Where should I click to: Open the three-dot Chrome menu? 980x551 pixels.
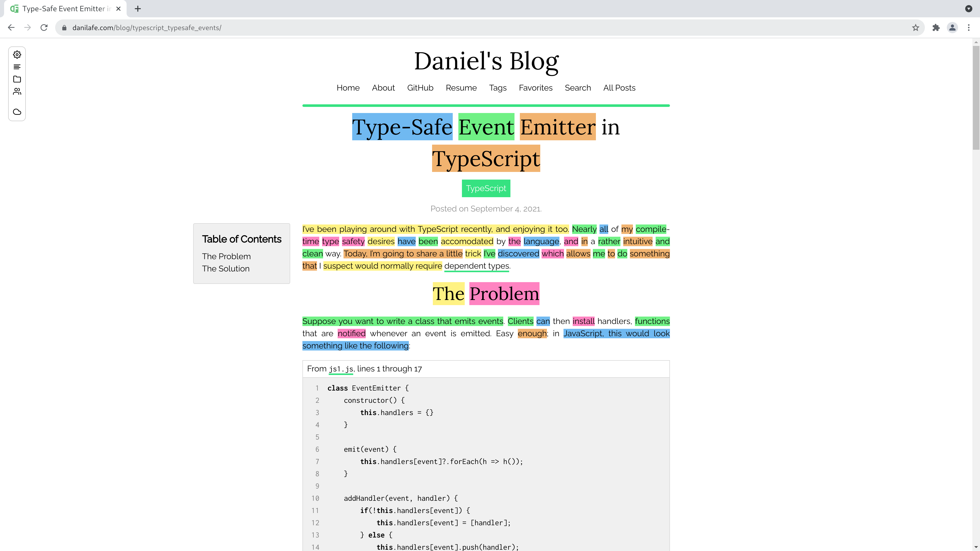point(969,28)
